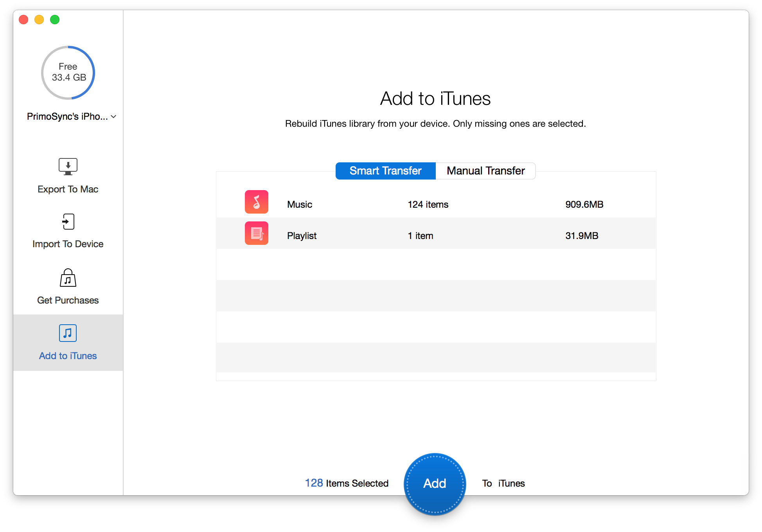Click the Export To Mac monitor icon
Image resolution: width=762 pixels, height=532 pixels.
pyautogui.click(x=68, y=167)
